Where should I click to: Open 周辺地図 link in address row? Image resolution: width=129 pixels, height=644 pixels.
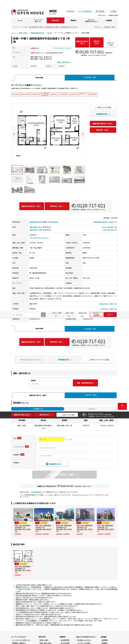(55, 222)
